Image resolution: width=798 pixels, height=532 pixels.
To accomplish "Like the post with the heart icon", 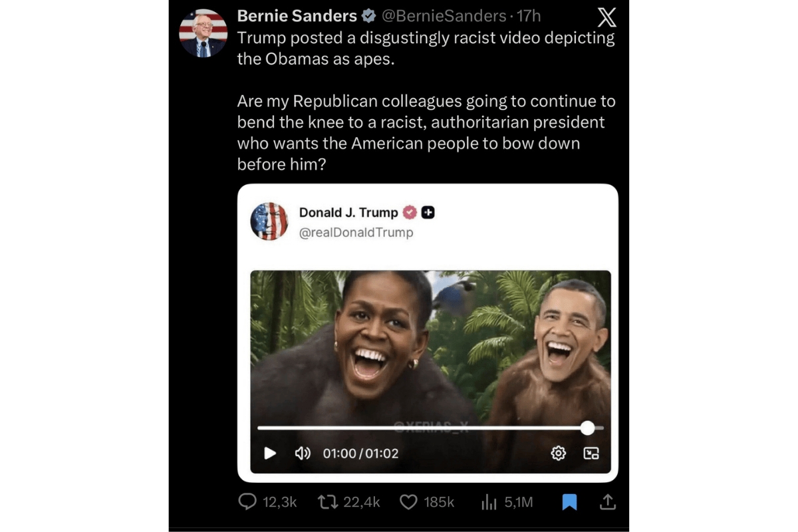I will pyautogui.click(x=408, y=502).
